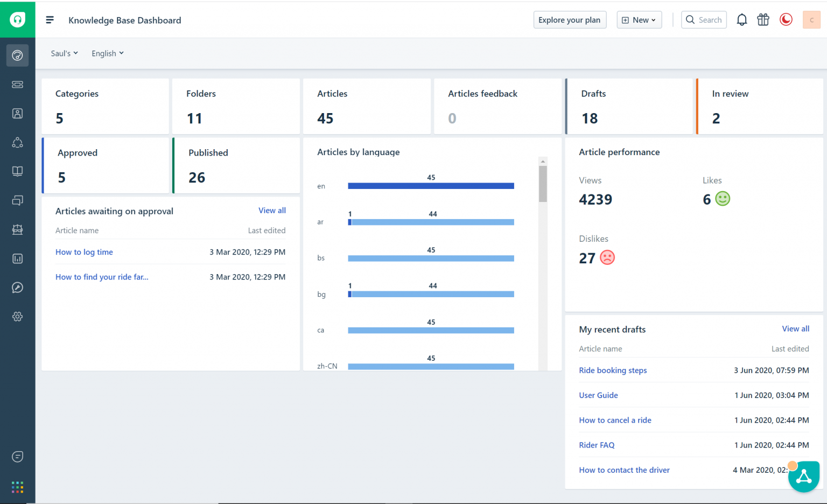The image size is (827, 504).
Task: Open Contacts from the left sidebar
Action: (x=17, y=114)
